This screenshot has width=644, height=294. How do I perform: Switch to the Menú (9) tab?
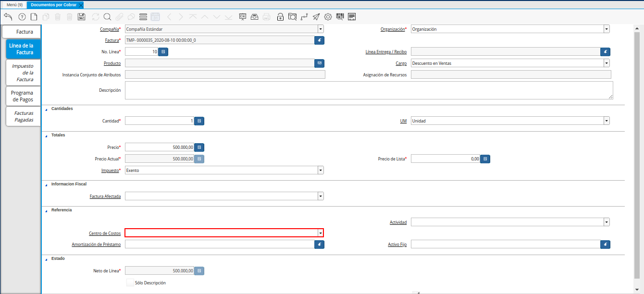tap(14, 4)
